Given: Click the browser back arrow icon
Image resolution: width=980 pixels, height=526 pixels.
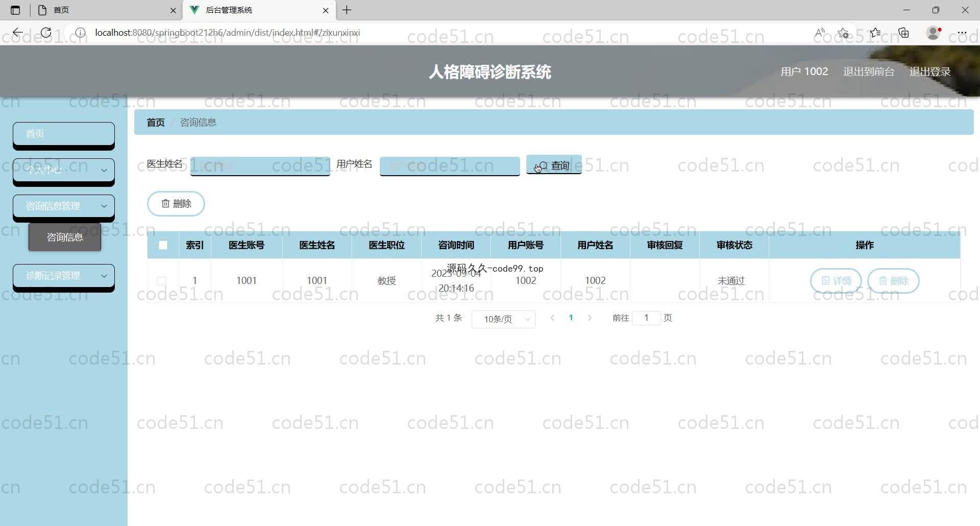Looking at the screenshot, I should 18,33.
